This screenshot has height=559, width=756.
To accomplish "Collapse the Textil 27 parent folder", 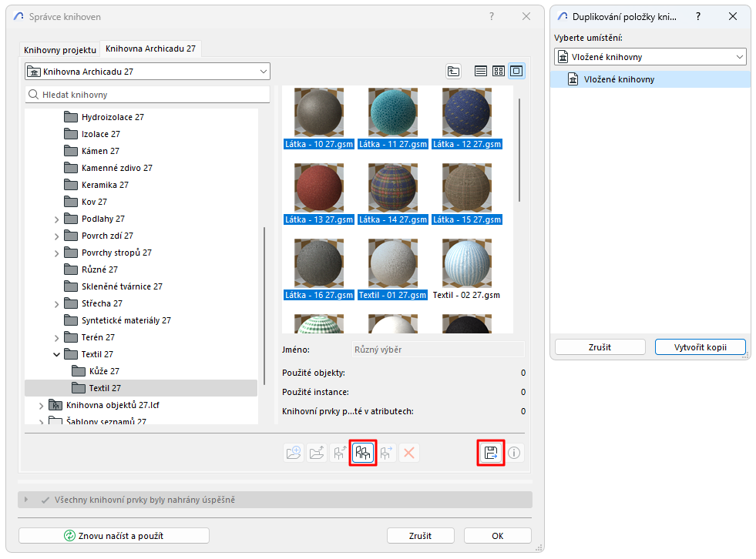I will 56,355.
